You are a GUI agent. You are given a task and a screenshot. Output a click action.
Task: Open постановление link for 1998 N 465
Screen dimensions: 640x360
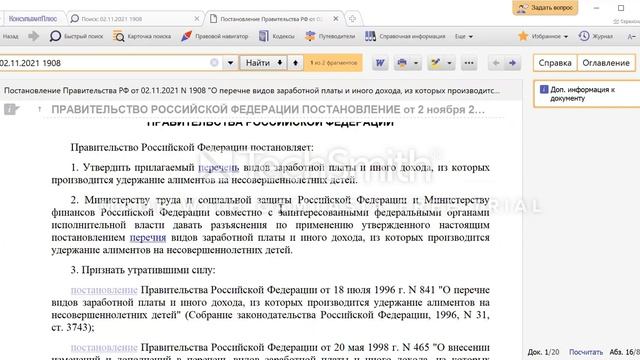[x=104, y=347]
